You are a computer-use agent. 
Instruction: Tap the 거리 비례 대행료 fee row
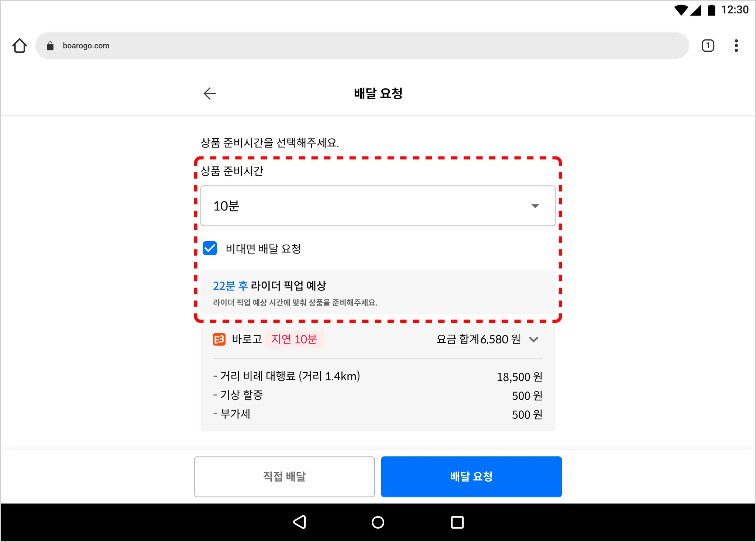pyautogui.click(x=377, y=376)
